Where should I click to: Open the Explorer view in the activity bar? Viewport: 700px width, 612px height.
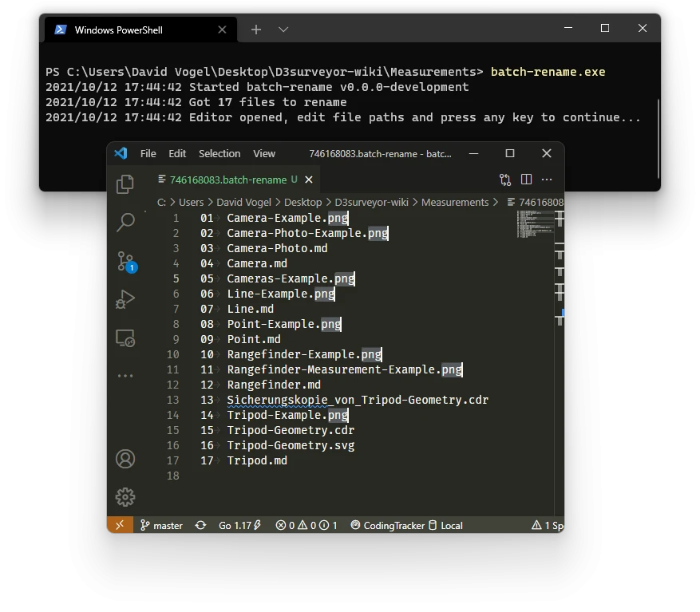coord(125,184)
